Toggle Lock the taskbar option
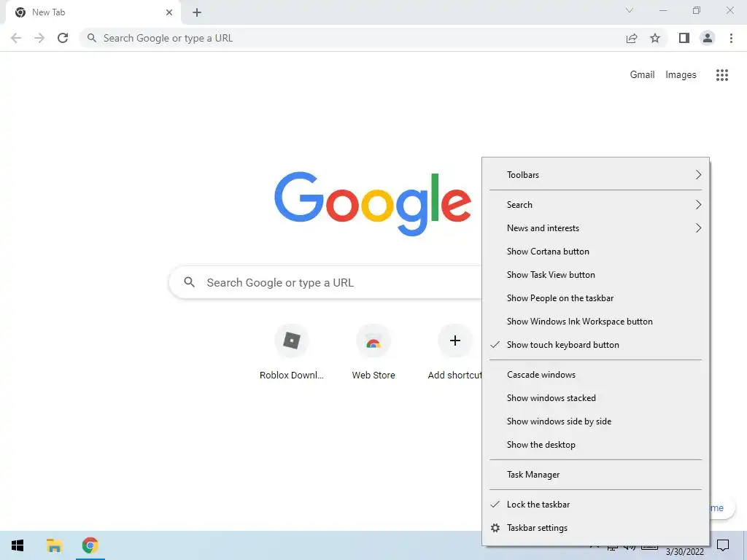 (595, 505)
